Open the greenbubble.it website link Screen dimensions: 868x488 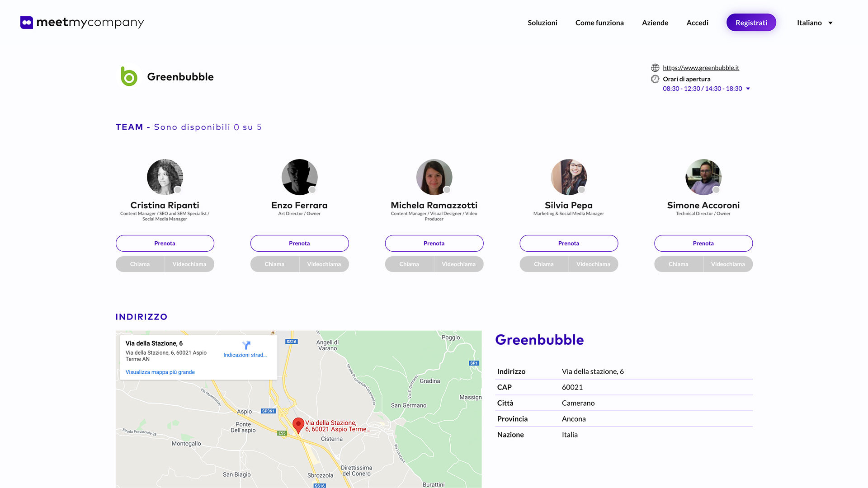(x=701, y=68)
